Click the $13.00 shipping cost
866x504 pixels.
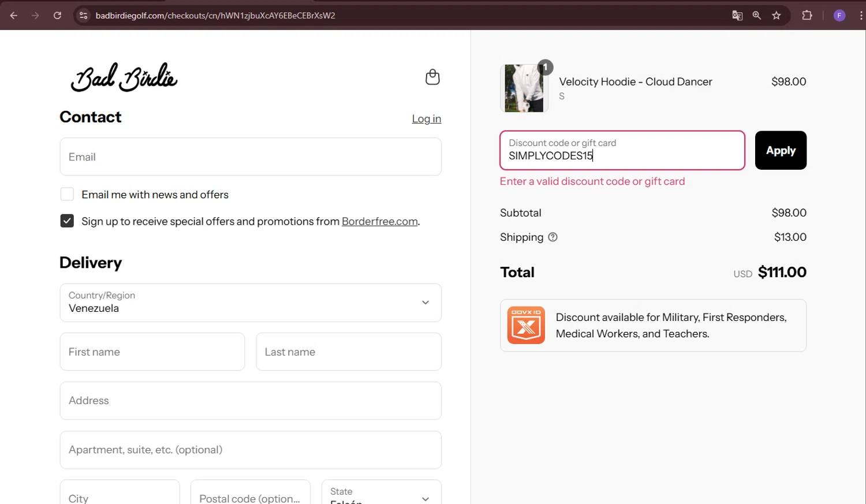pyautogui.click(x=790, y=237)
